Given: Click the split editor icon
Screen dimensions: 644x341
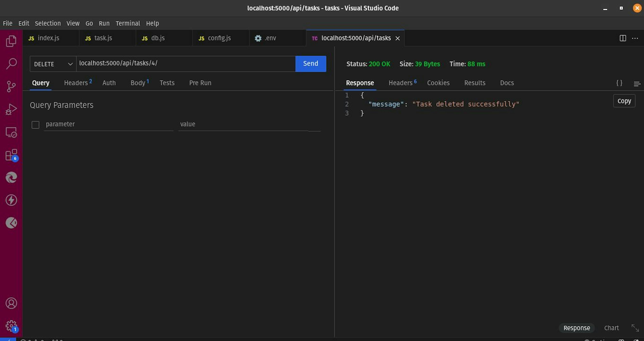Looking at the screenshot, I should click(623, 38).
